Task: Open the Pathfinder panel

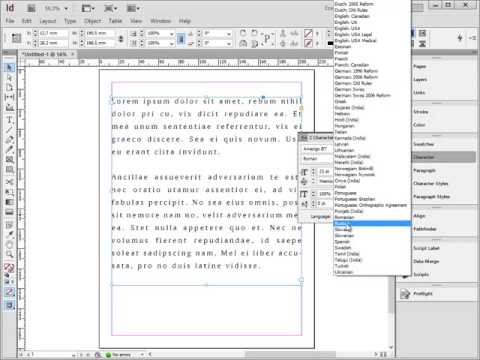Action: pos(425,229)
